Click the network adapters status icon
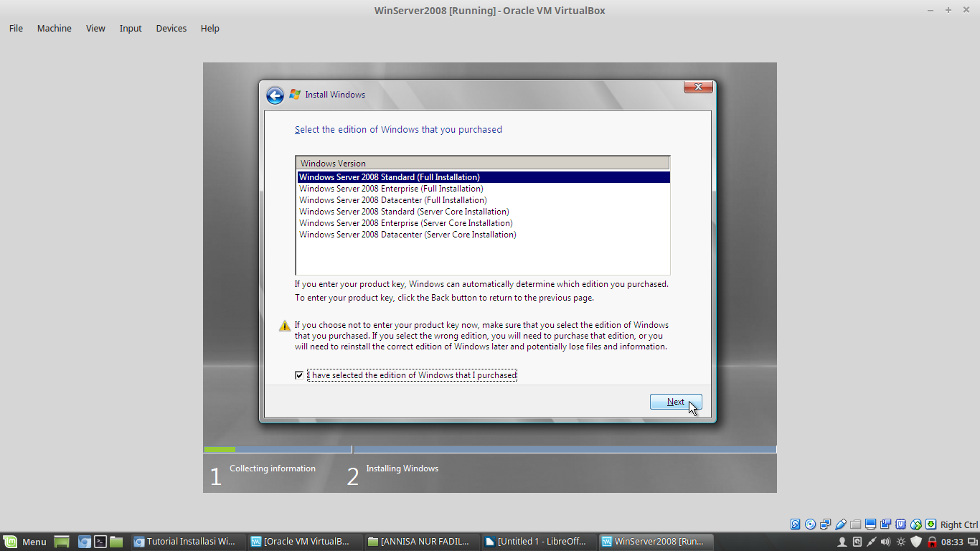The image size is (980, 551). (x=826, y=524)
